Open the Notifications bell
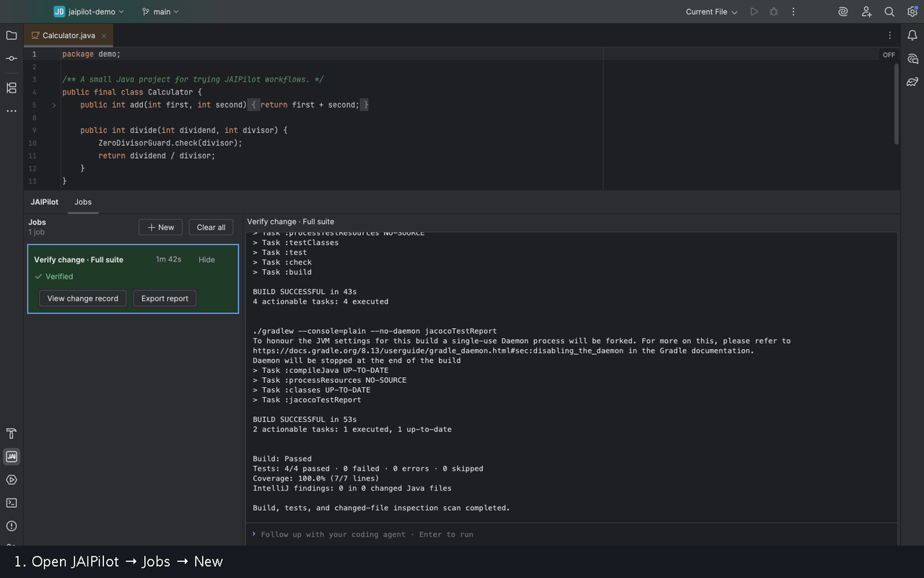The height and width of the screenshot is (578, 924). 912,35
